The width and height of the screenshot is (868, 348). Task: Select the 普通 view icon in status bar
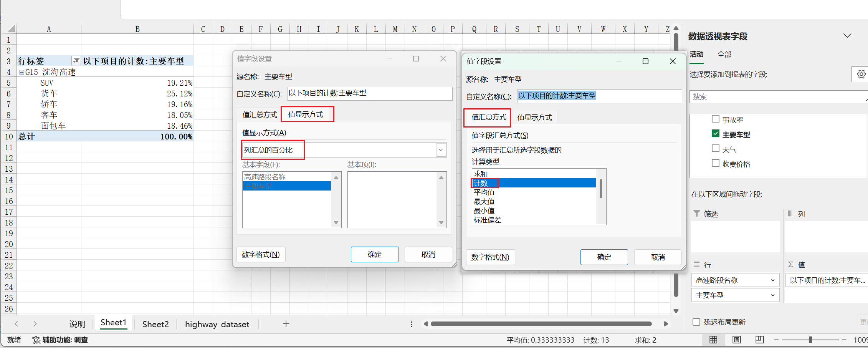(x=713, y=340)
